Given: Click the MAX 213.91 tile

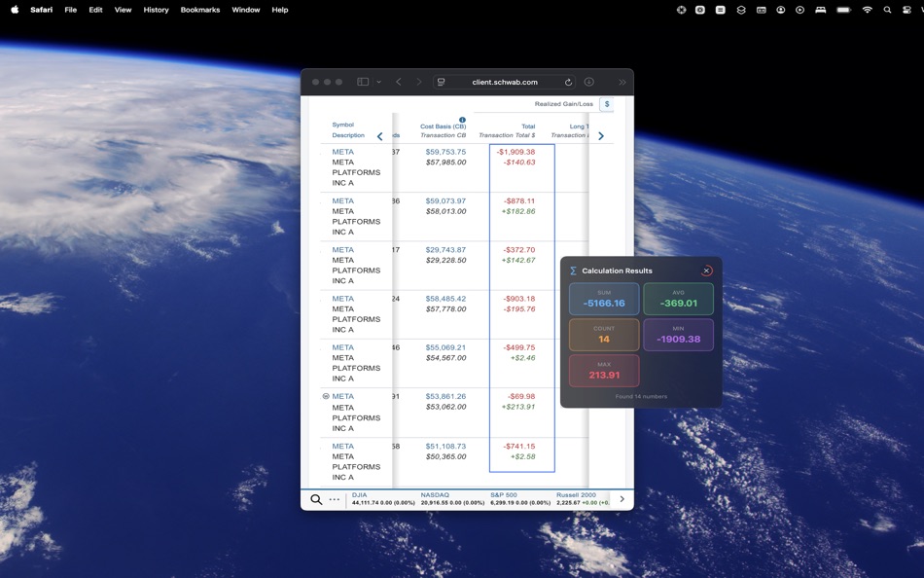Looking at the screenshot, I should pos(604,371).
